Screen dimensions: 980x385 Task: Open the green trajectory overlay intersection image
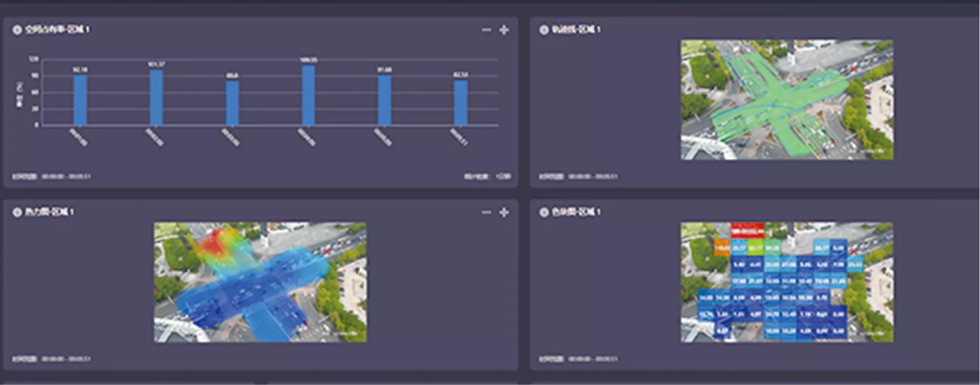tap(787, 99)
